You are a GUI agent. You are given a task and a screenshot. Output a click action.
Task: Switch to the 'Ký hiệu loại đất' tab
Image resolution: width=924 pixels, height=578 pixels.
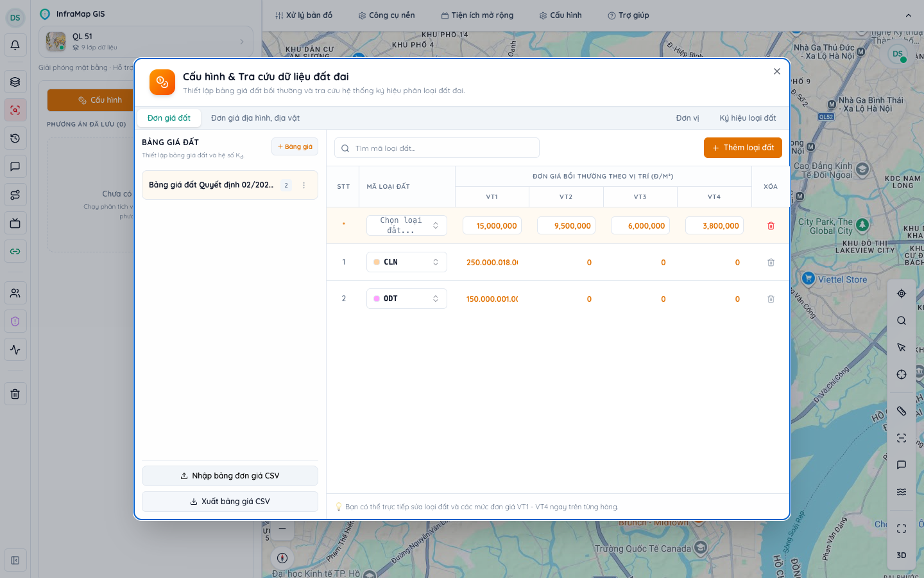click(748, 118)
